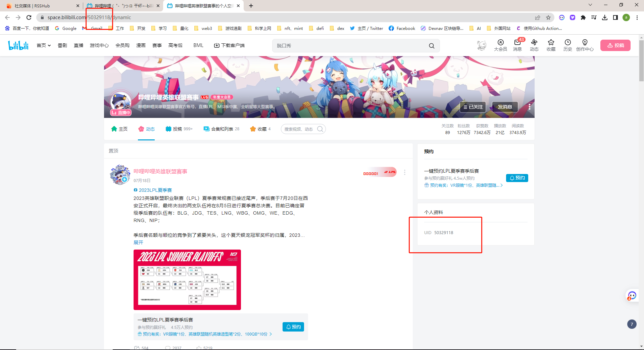Reload the page
Image resolution: width=644 pixels, height=350 pixels.
(x=29, y=17)
